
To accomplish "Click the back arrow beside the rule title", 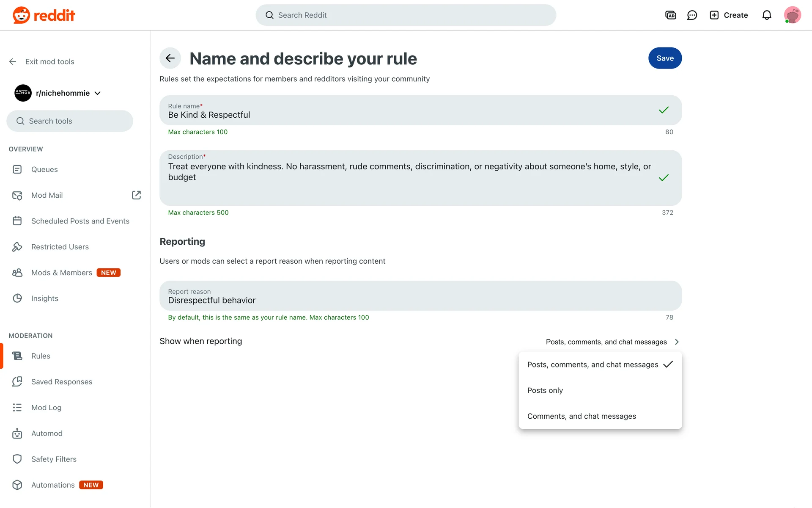I will coord(170,58).
